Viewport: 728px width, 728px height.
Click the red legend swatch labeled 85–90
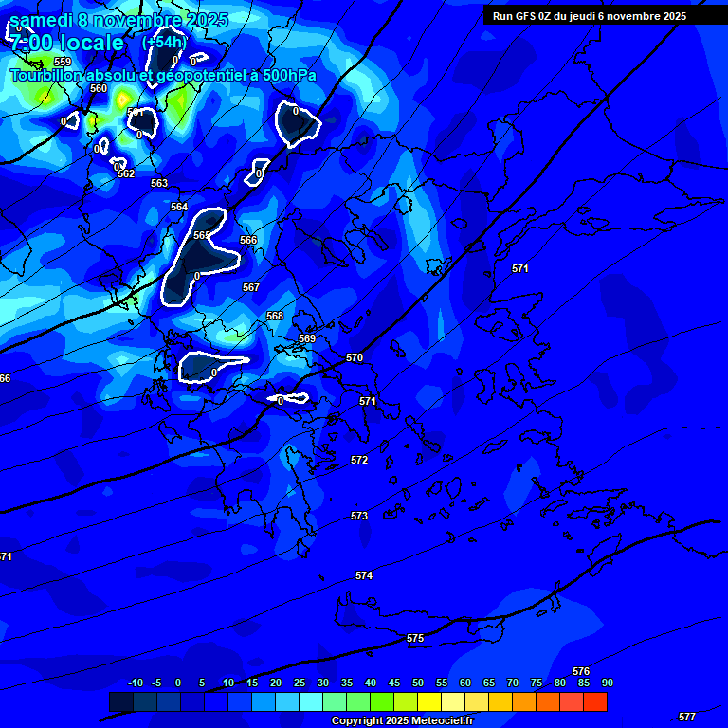pyautogui.click(x=595, y=702)
